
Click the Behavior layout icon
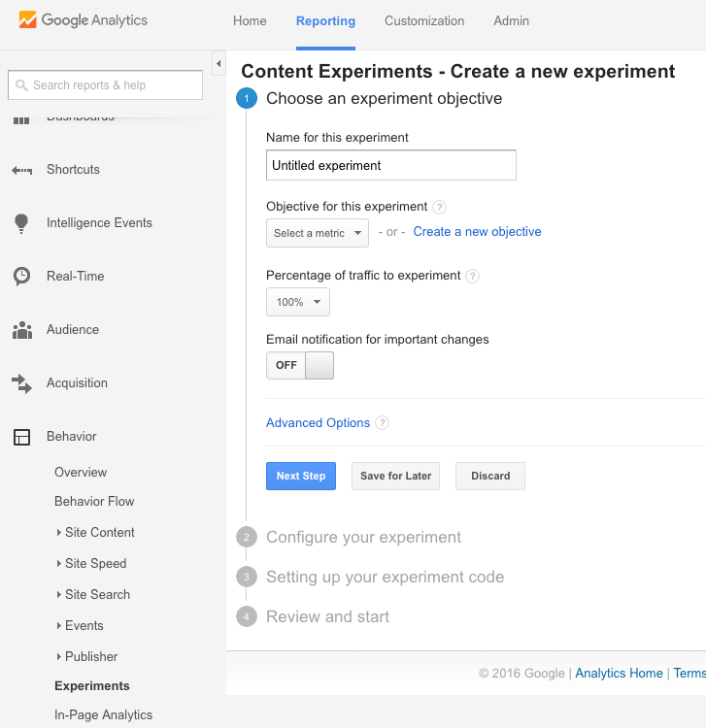click(x=21, y=437)
